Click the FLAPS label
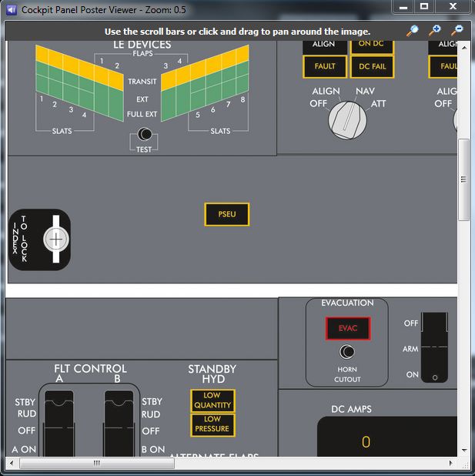Image resolution: width=475 pixels, height=476 pixels. (x=142, y=53)
